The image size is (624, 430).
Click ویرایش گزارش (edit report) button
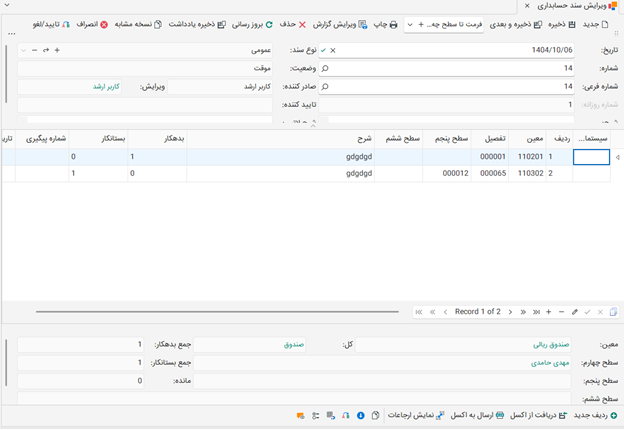(340, 25)
